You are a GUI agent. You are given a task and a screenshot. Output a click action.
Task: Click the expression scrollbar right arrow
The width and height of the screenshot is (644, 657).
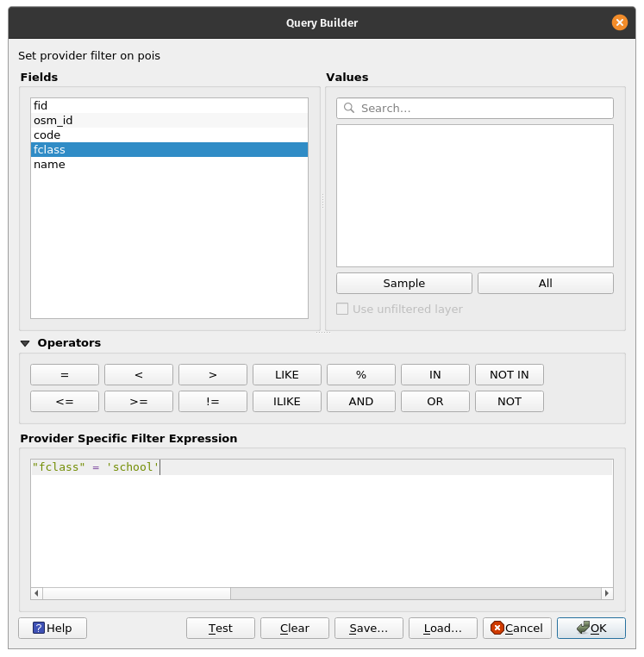[607, 593]
